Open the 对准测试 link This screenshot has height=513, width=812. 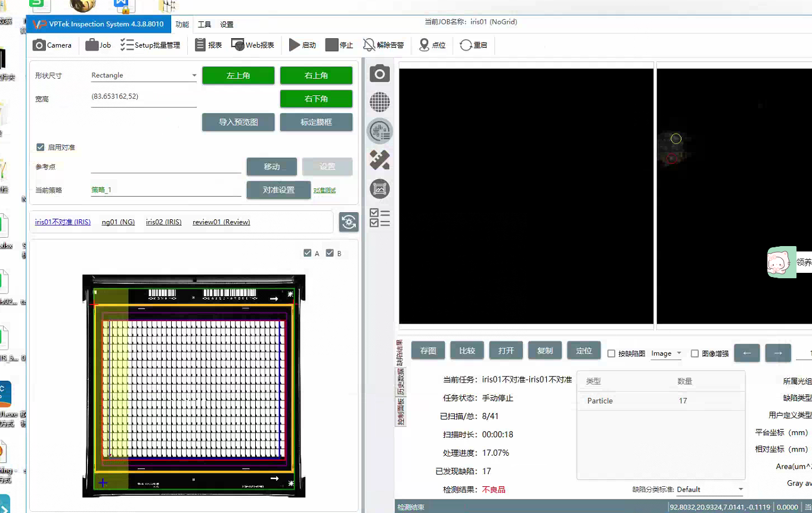324,191
